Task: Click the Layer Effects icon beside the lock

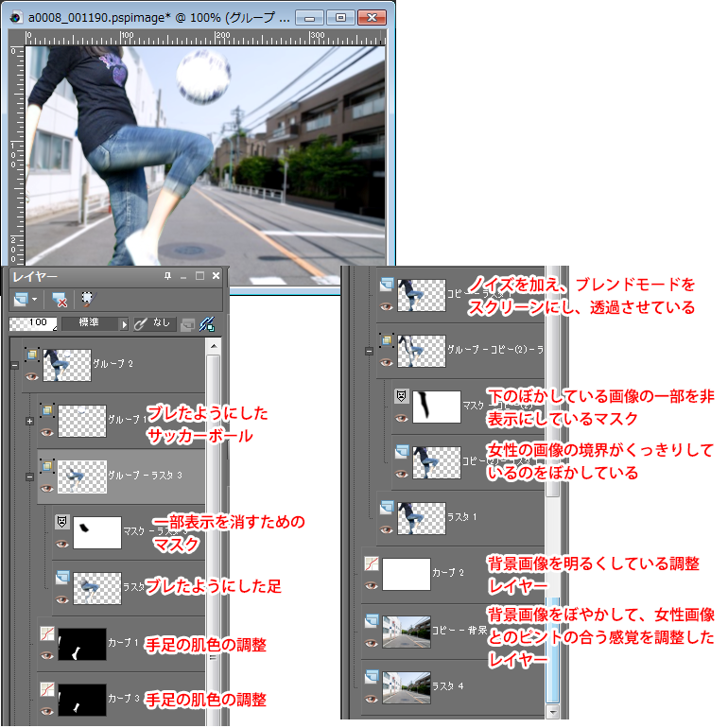Action: pos(207,324)
